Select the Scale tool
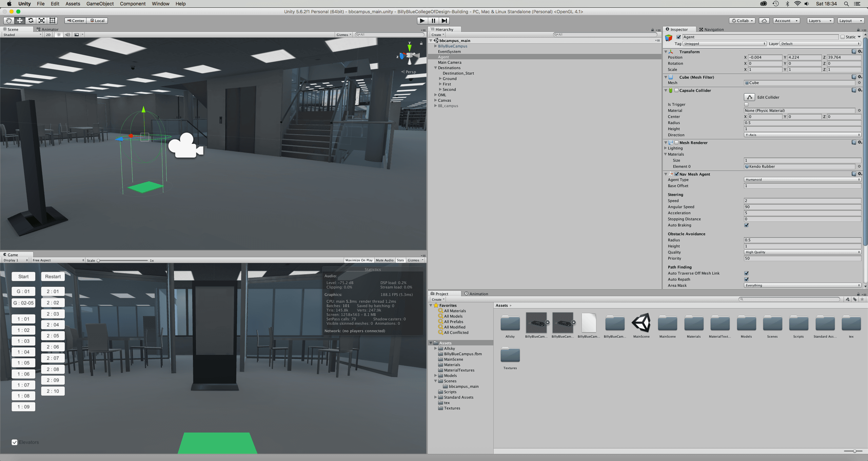 (41, 20)
